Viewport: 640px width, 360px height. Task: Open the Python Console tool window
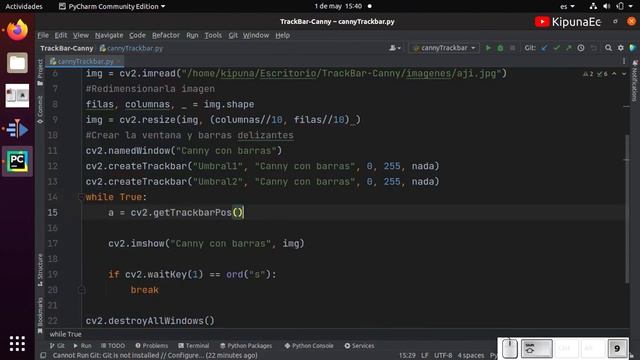point(309,346)
